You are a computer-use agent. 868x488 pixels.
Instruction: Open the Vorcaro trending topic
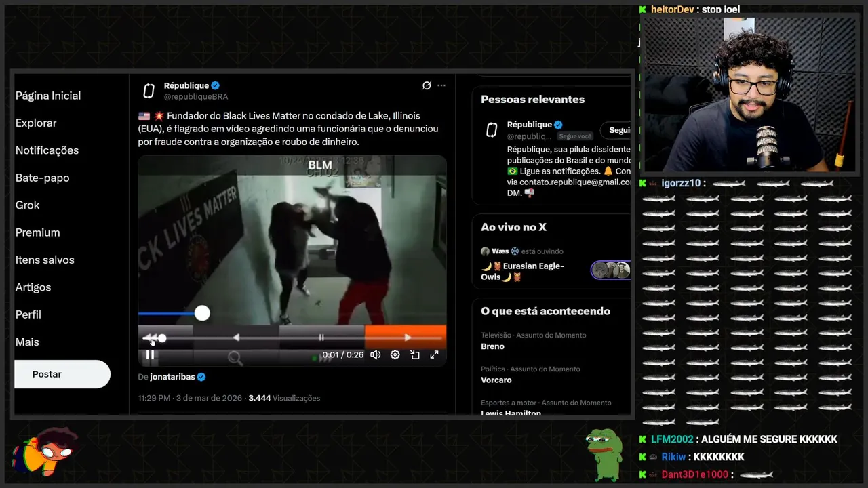click(496, 380)
